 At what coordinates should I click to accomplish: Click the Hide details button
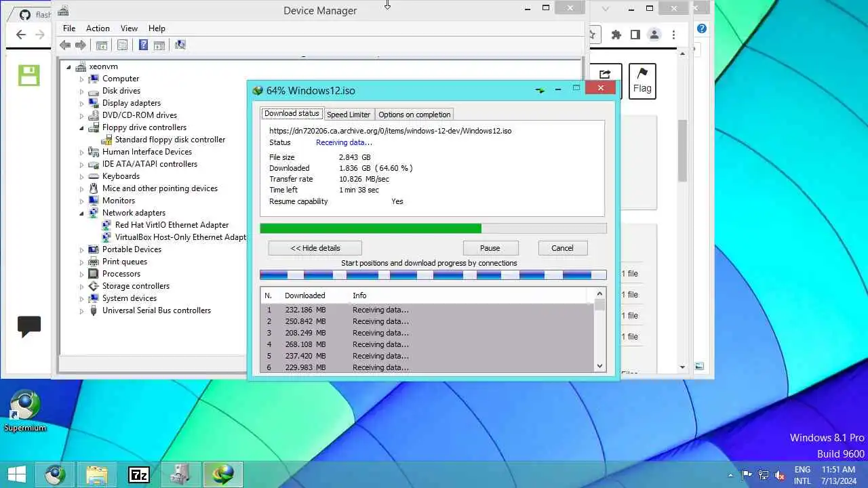pos(315,248)
